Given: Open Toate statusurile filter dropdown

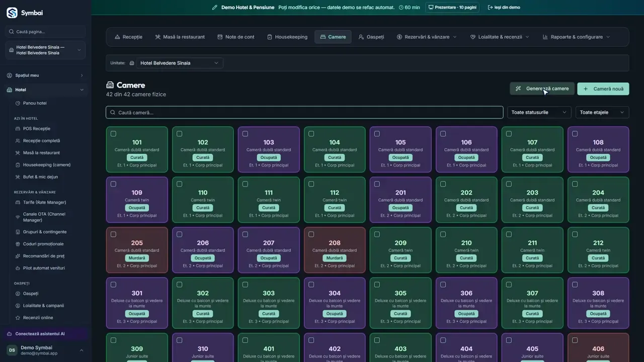Looking at the screenshot, I should coord(539,112).
